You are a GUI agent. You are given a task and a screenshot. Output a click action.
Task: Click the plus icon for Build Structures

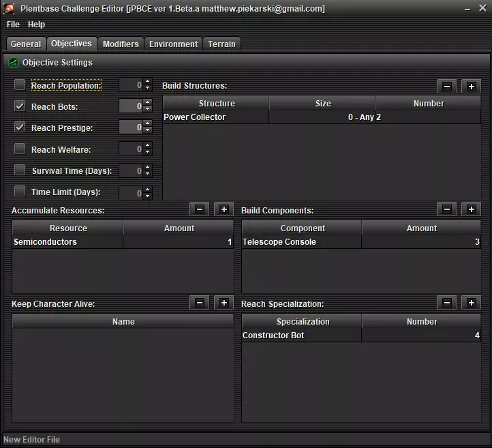coord(471,87)
